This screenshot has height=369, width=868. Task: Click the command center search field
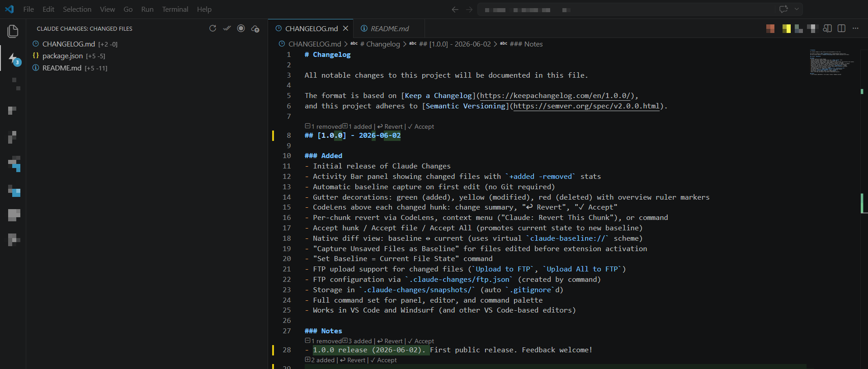coord(626,9)
